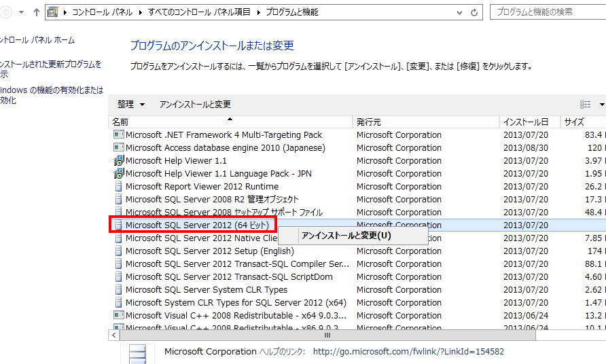Click the view mode icon in toolbar
Image resolution: width=606 pixels, height=364 pixels.
point(585,105)
